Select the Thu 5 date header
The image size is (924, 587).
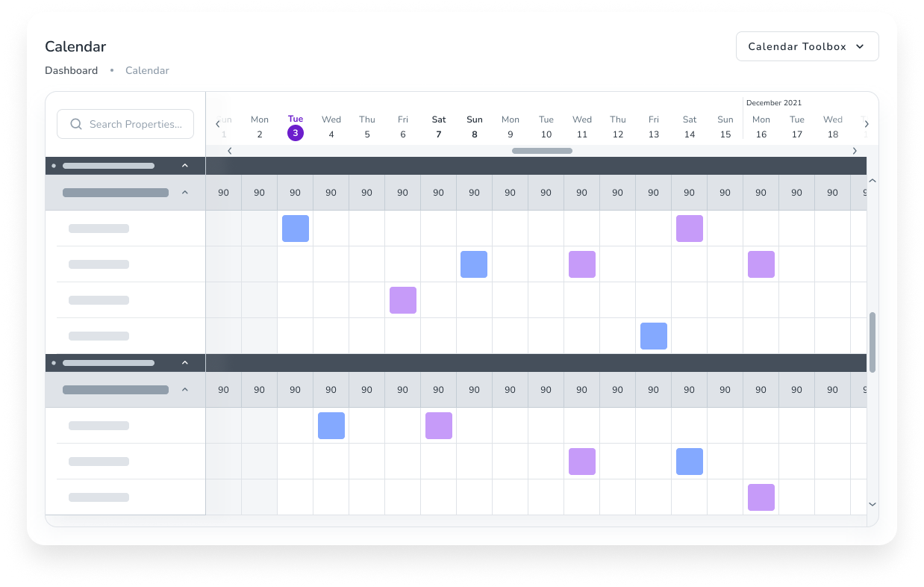(367, 127)
